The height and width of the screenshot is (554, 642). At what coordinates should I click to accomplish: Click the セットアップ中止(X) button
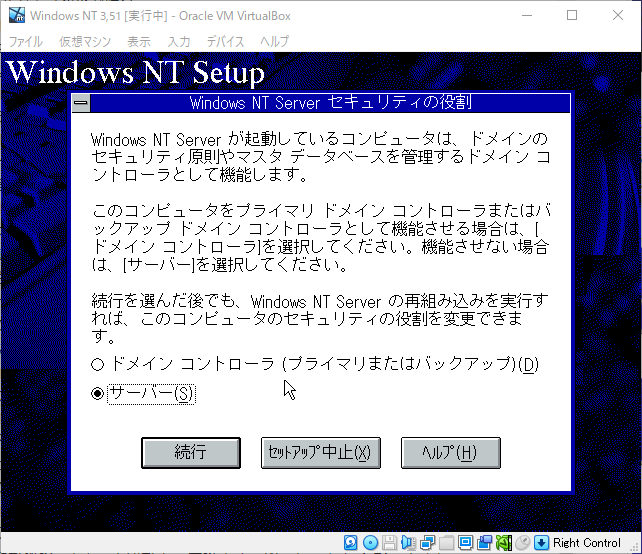[321, 452]
